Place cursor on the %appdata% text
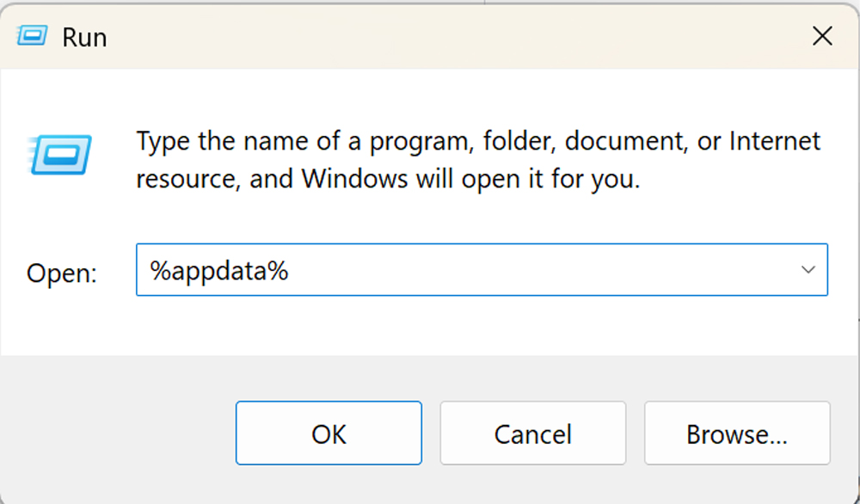Image resolution: width=860 pixels, height=504 pixels. coord(219,271)
